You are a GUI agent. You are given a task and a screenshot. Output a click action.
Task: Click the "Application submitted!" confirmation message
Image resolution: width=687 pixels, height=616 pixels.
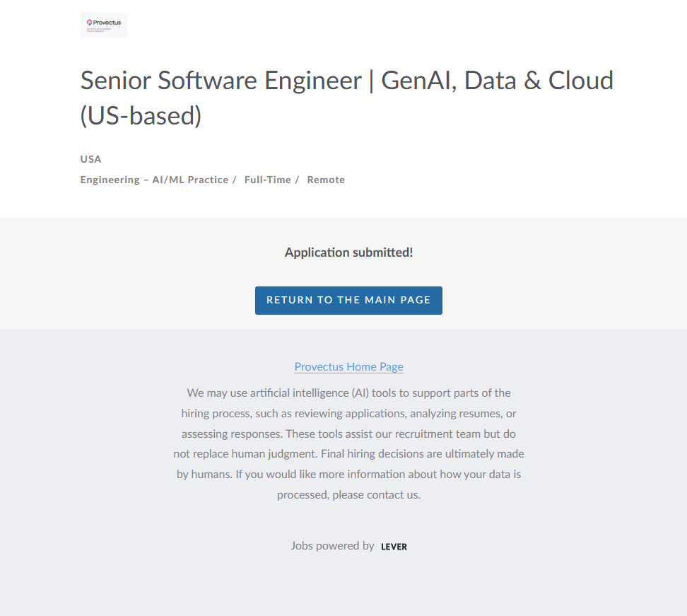348,252
